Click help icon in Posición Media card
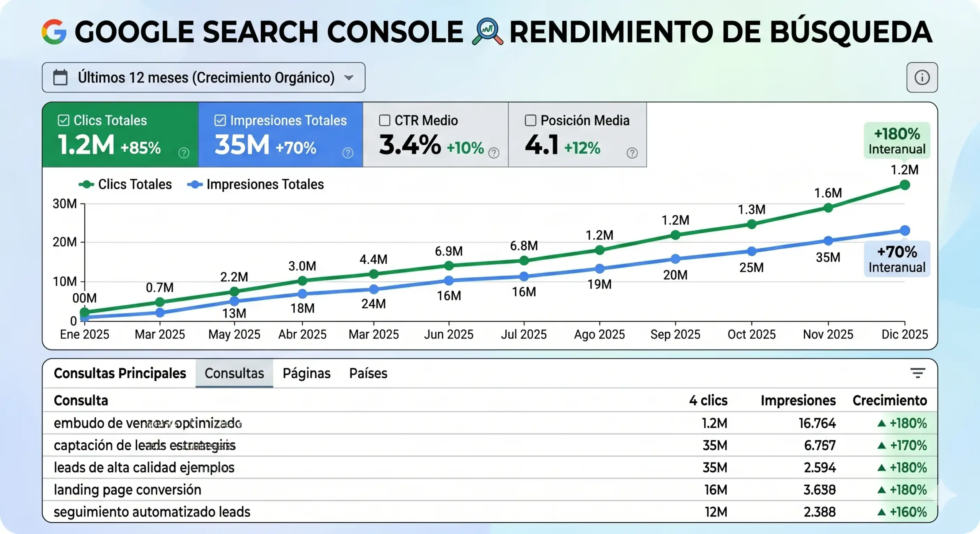This screenshot has height=534, width=980. 632,153
